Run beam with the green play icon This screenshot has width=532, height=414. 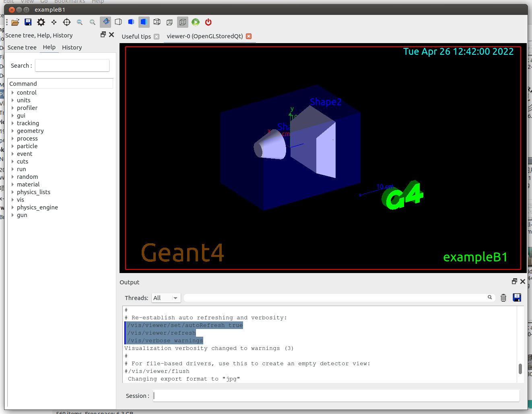(196, 22)
